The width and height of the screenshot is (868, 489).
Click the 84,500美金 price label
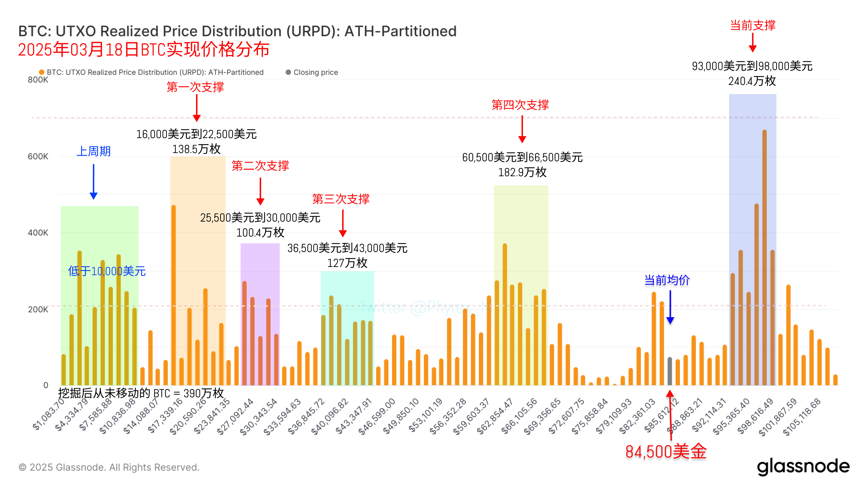tap(666, 452)
